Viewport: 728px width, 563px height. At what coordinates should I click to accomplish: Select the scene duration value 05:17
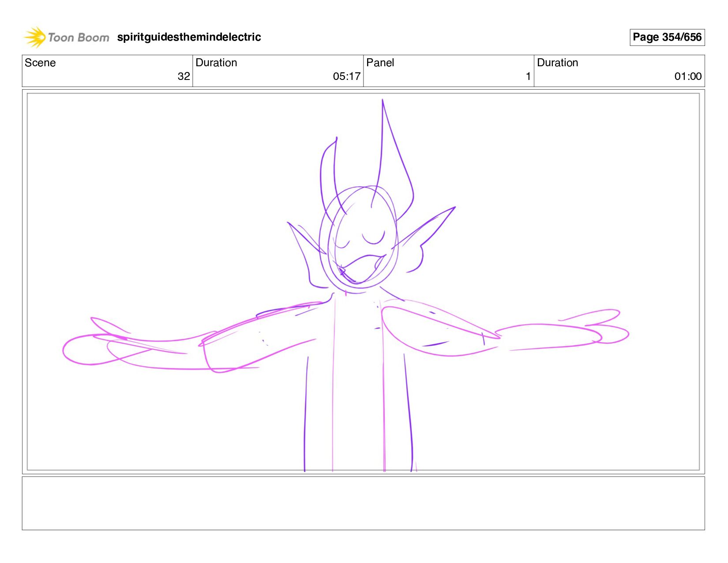pos(346,76)
